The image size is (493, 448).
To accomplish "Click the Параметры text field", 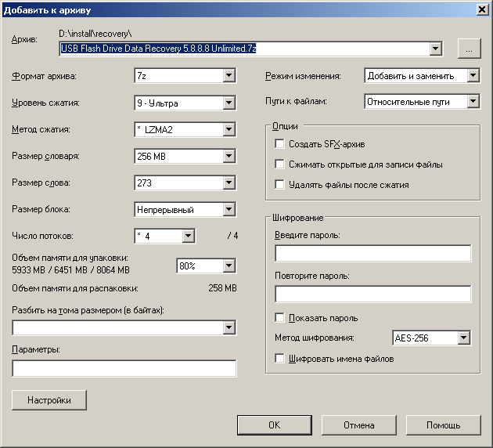I will pos(124,368).
